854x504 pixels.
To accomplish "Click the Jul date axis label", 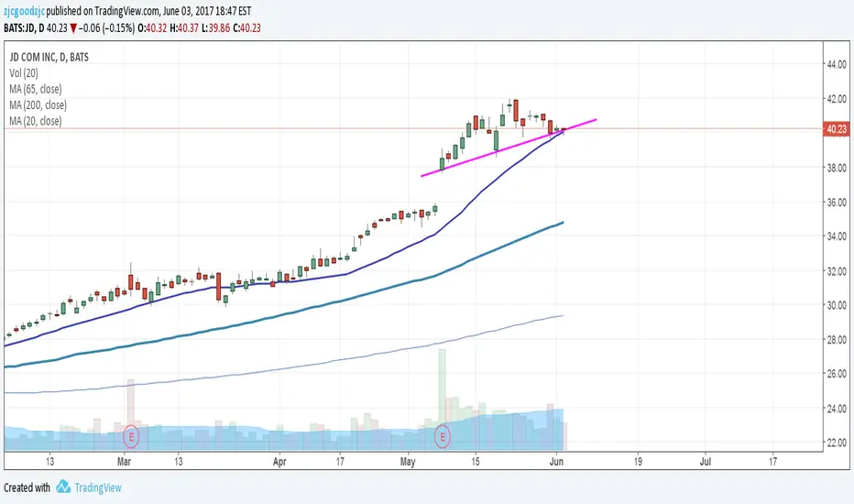I will 706,462.
